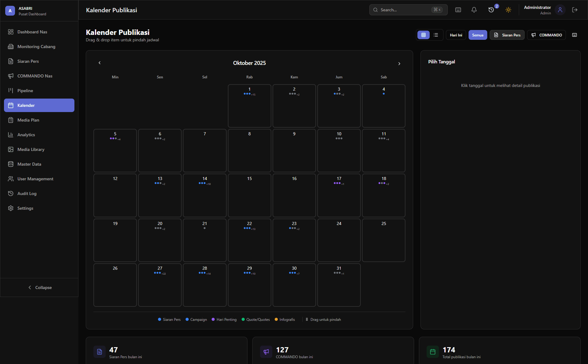Select date 17 in calendar
This screenshot has width=588, height=364.
pos(339,195)
